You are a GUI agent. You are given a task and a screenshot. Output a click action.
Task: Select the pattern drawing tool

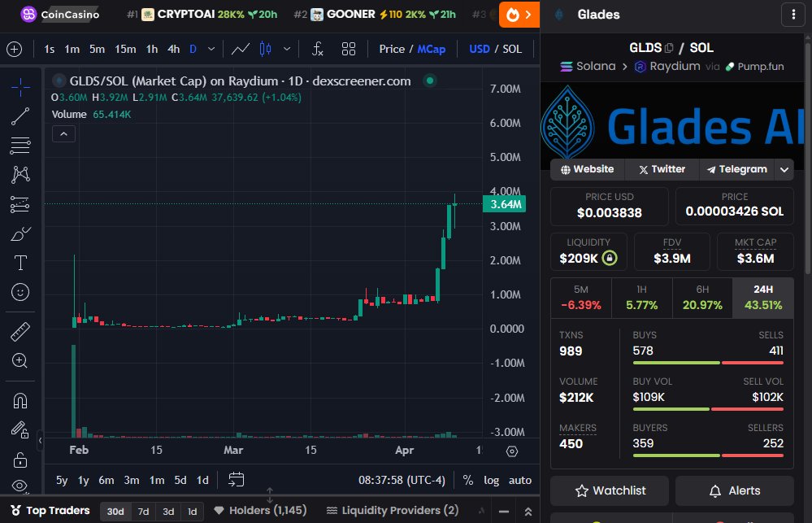click(x=20, y=175)
